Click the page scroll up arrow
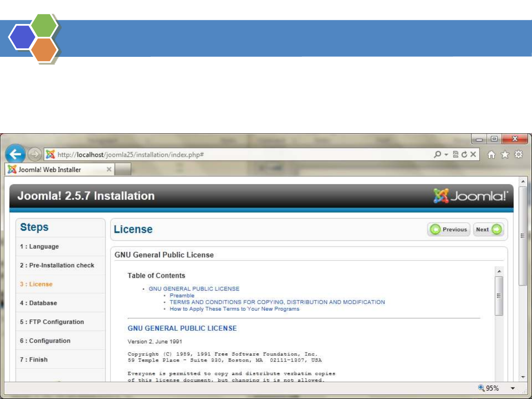Viewport: 532px width, 399px height. coord(523,181)
